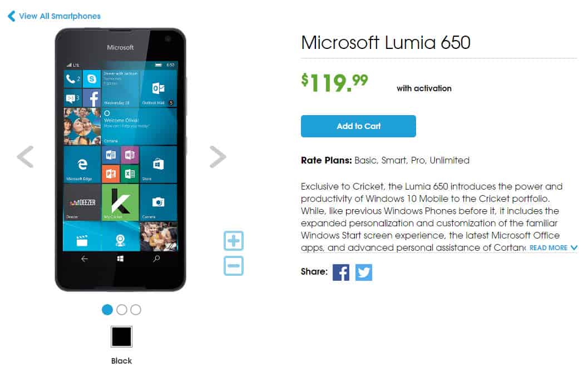Add the Lumia 650 to cart
The height and width of the screenshot is (382, 588).
point(358,126)
